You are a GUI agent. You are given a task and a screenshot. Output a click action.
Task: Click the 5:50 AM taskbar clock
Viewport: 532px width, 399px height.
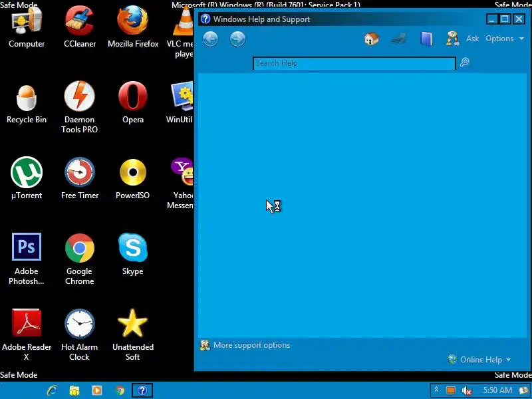pyautogui.click(x=497, y=390)
